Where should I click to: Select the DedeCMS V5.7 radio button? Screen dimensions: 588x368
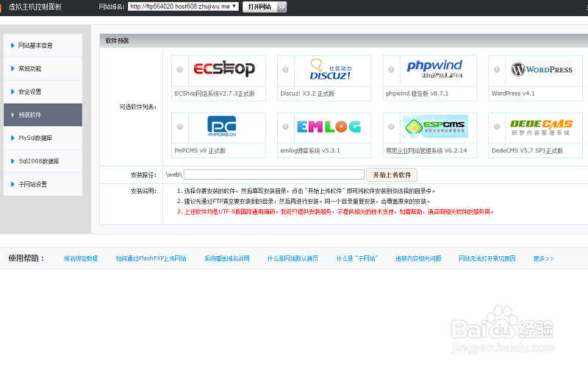[497, 127]
